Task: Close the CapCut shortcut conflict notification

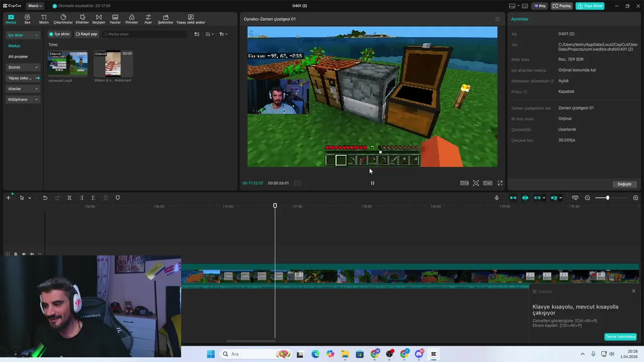Action: tap(633, 291)
